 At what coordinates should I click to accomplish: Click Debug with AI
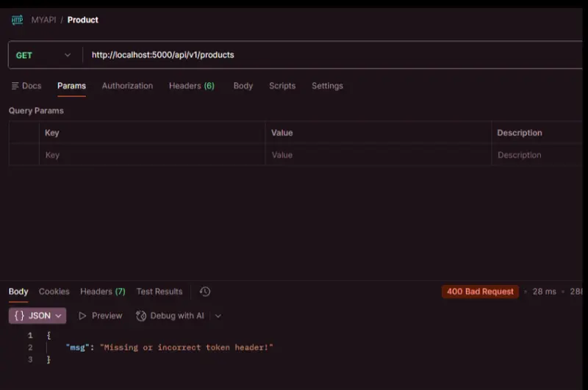tap(171, 316)
